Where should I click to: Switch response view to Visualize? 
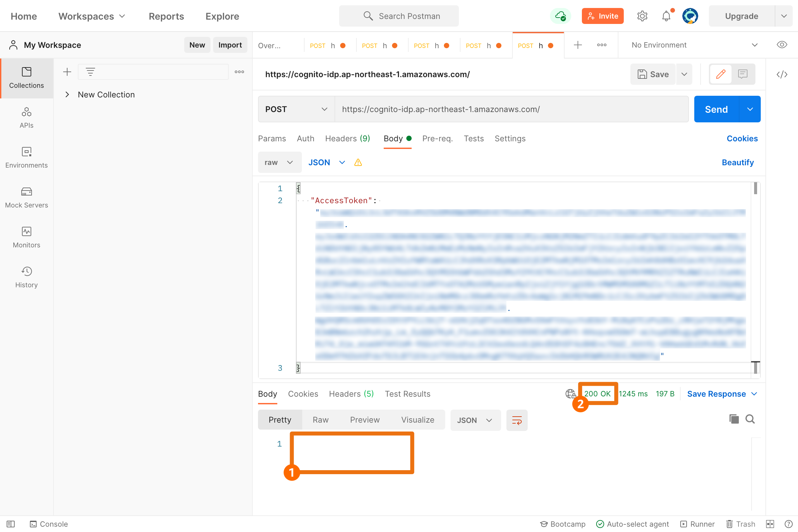pos(418,420)
